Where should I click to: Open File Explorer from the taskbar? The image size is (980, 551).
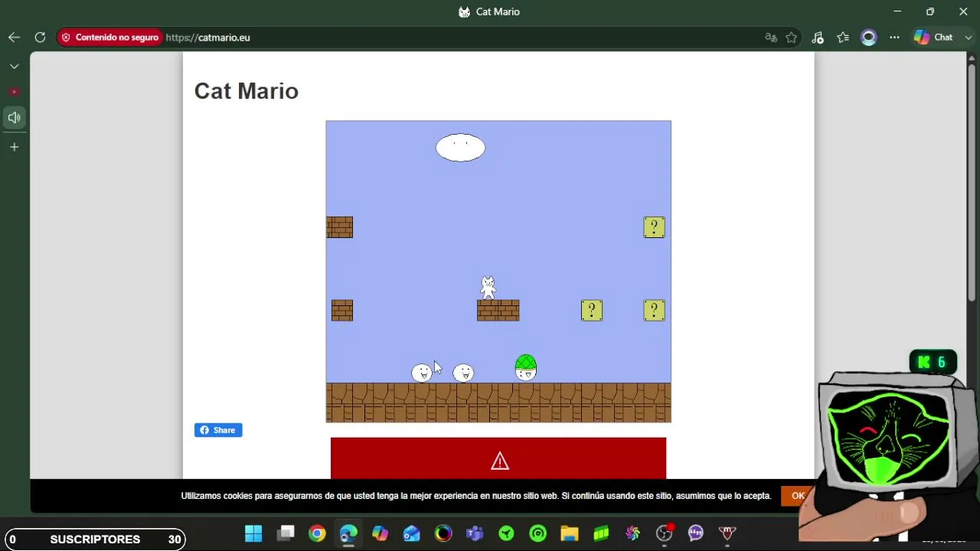tap(570, 533)
